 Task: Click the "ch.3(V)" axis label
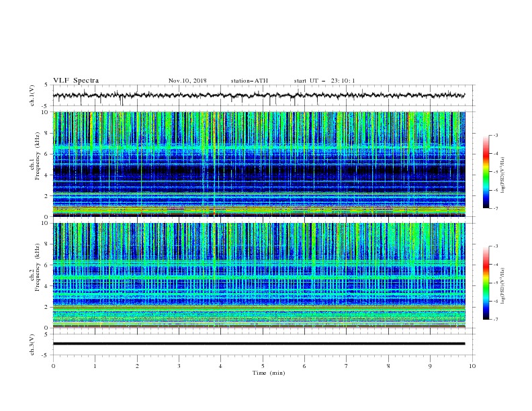tap(32, 345)
